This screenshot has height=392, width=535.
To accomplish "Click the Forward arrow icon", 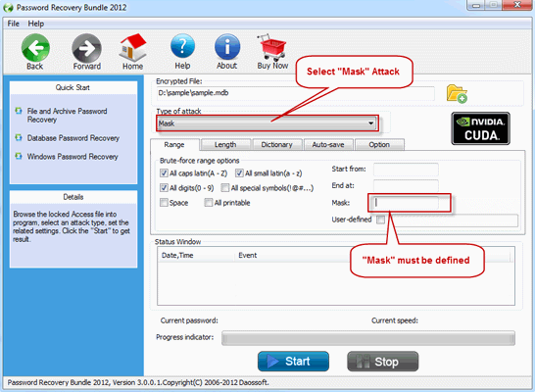I will point(86,47).
